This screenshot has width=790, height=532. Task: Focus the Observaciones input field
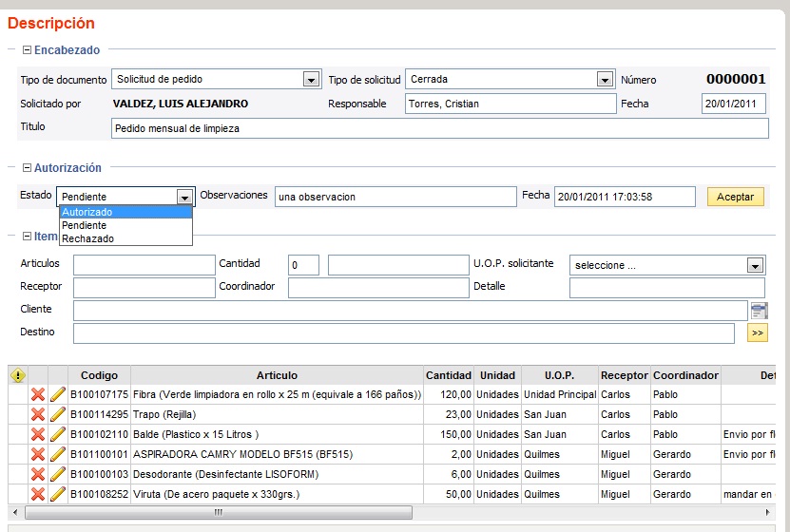[395, 197]
